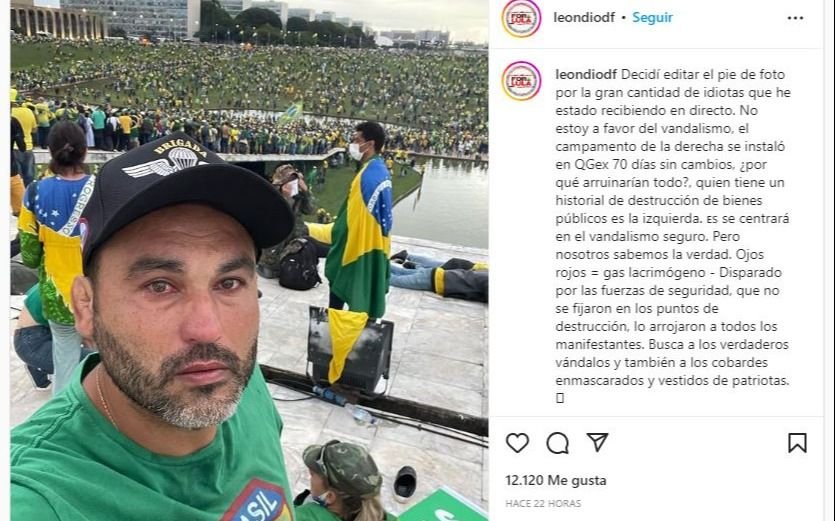The width and height of the screenshot is (835, 521).
Task: Click the selfie man's face in the photo
Action: point(170,314)
